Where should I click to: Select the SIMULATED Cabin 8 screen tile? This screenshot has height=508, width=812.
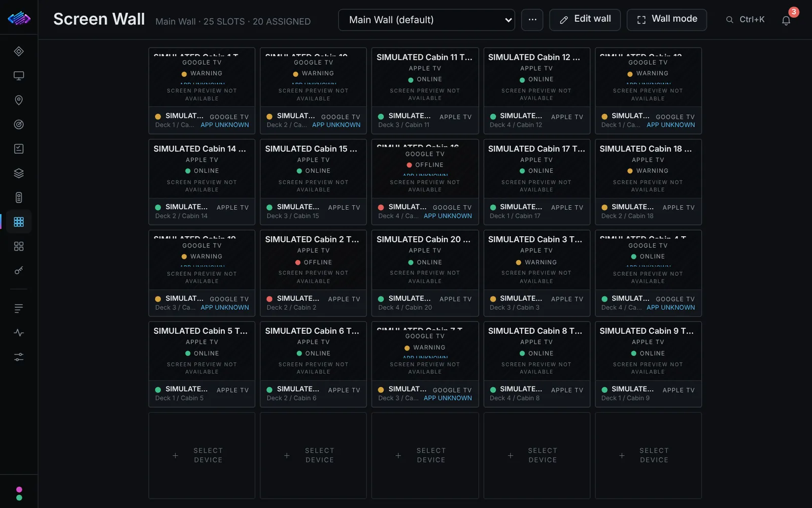tap(536, 364)
